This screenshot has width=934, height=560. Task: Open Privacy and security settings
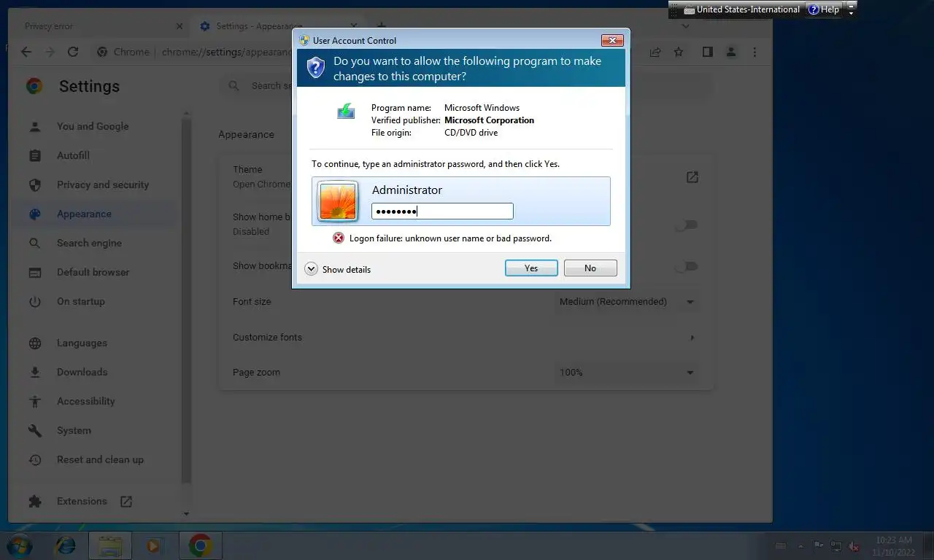[103, 184]
